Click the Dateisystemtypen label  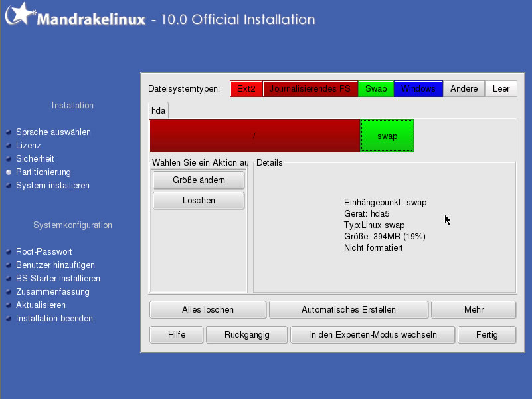click(184, 89)
